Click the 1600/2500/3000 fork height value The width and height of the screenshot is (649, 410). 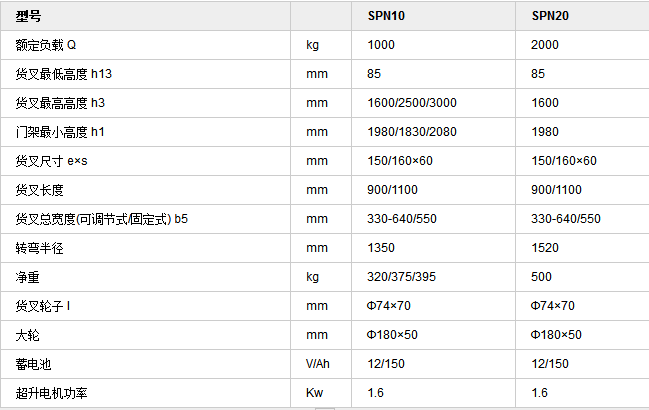(412, 103)
